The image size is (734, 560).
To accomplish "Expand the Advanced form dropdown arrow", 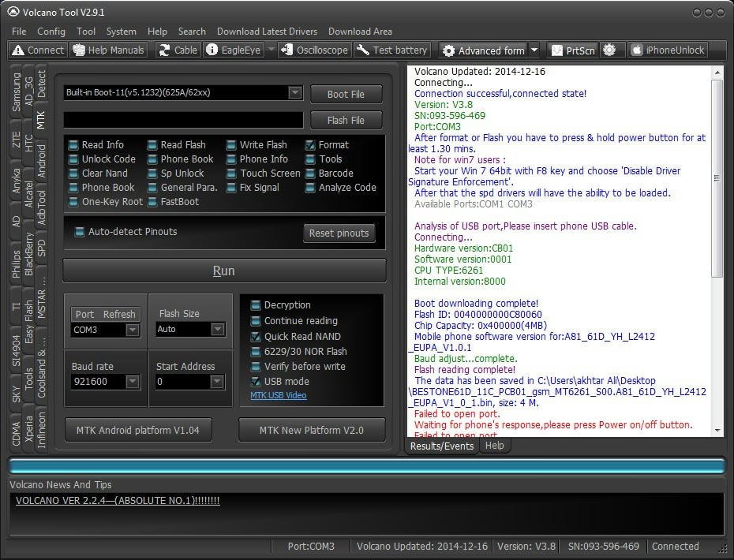I will pos(534,50).
